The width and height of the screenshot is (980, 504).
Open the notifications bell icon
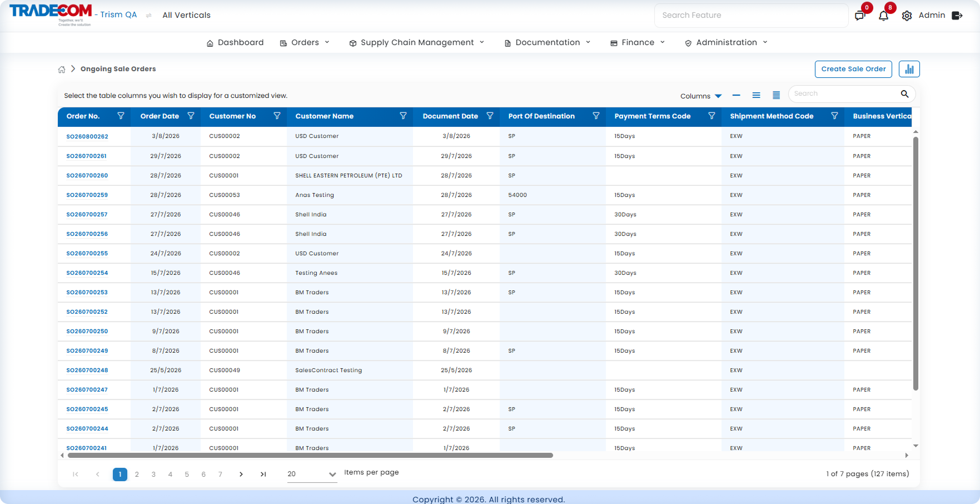point(883,16)
